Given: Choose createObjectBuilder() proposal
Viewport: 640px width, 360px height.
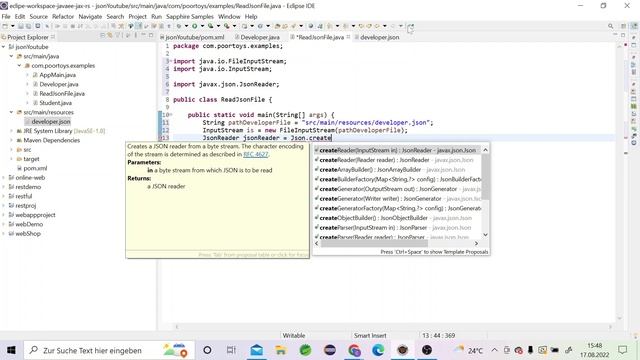Looking at the screenshot, I should (398, 218).
